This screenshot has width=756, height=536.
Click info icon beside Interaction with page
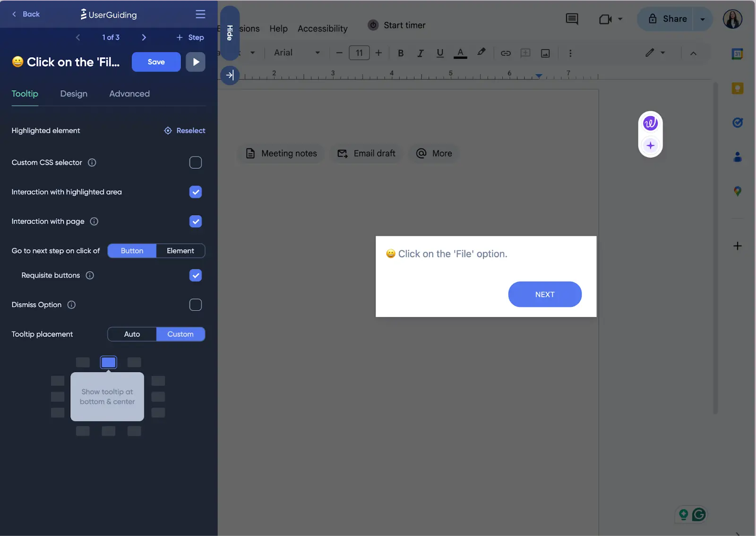94,221
